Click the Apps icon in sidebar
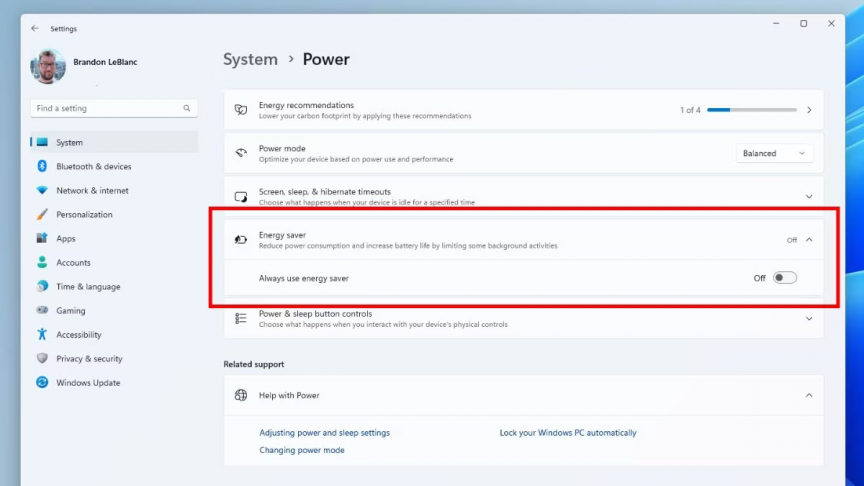This screenshot has width=864, height=486. [42, 238]
